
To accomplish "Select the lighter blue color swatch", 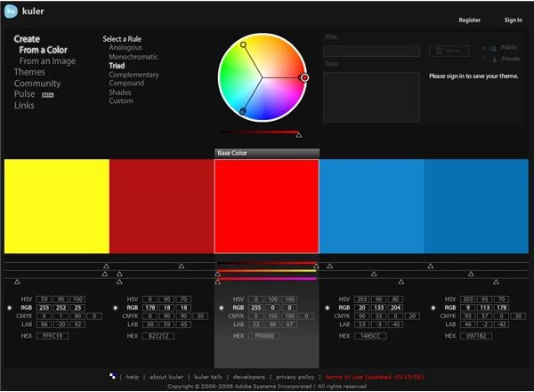I will click(371, 206).
